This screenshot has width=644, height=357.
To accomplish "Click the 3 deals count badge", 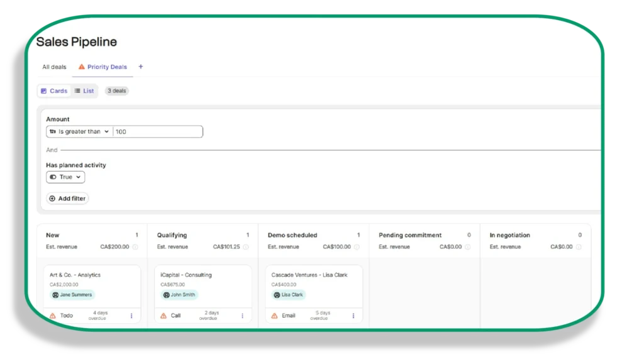I will pyautogui.click(x=116, y=91).
